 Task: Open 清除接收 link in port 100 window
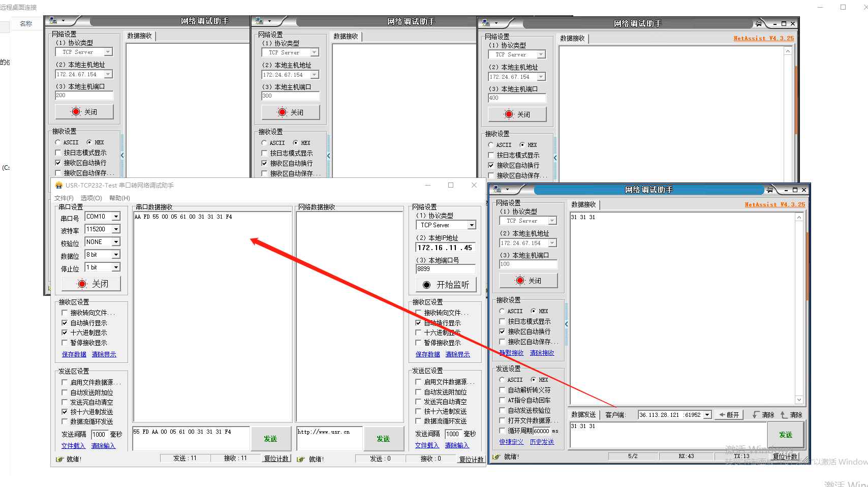pos(542,353)
